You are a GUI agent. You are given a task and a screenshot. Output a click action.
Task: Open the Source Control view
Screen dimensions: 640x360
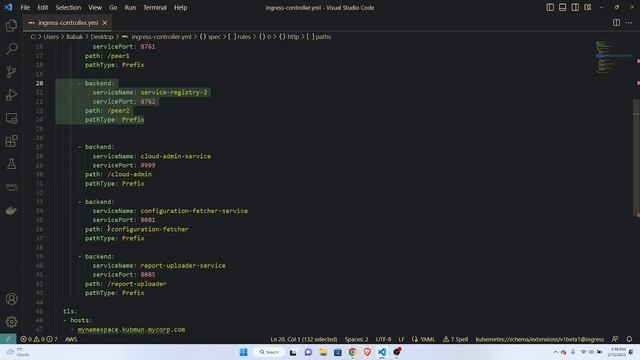[11, 72]
